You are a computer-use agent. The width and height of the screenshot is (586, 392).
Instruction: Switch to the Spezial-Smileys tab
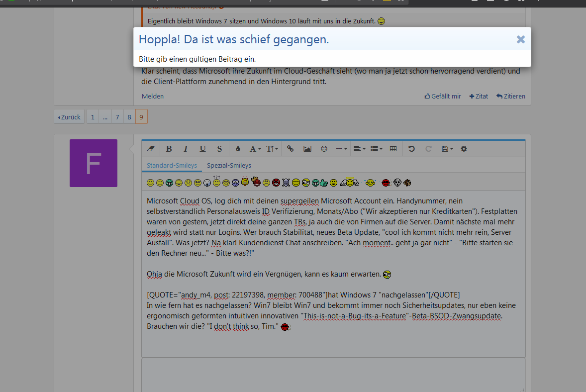(229, 165)
